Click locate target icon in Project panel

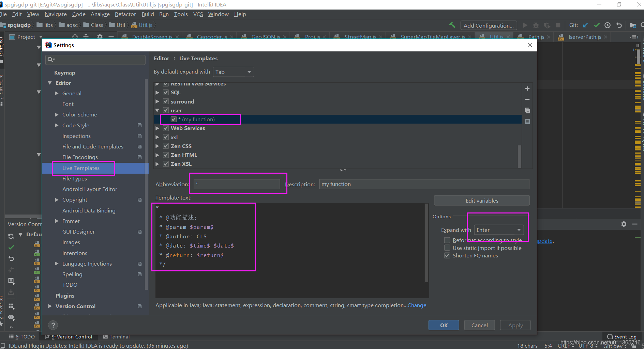[x=75, y=36]
